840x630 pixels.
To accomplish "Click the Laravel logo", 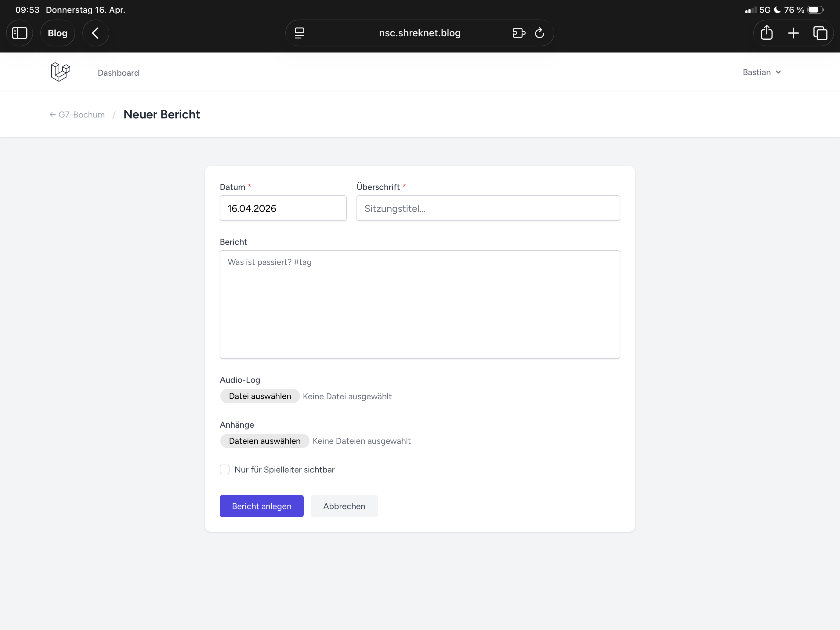I will pyautogui.click(x=61, y=72).
